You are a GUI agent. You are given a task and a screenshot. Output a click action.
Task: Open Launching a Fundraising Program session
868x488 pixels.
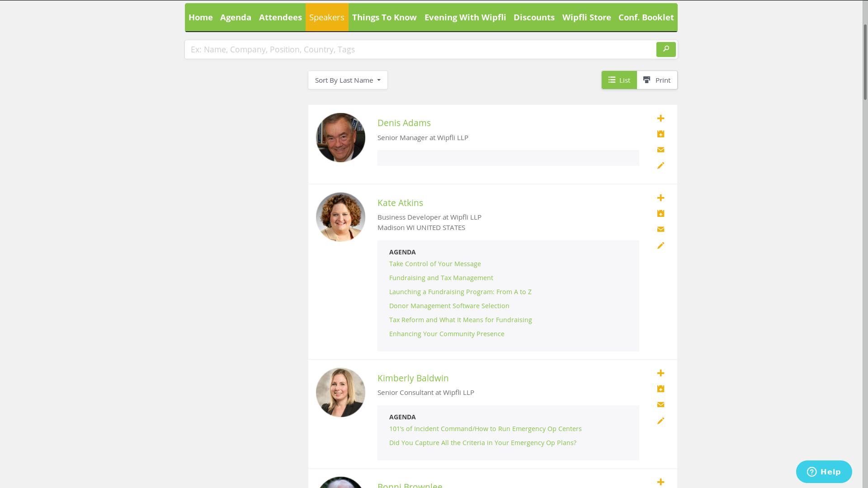click(x=460, y=292)
